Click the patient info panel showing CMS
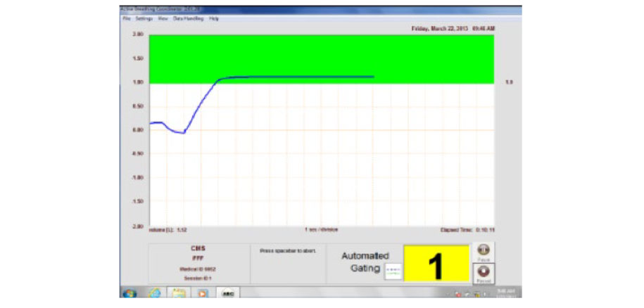 click(x=197, y=263)
